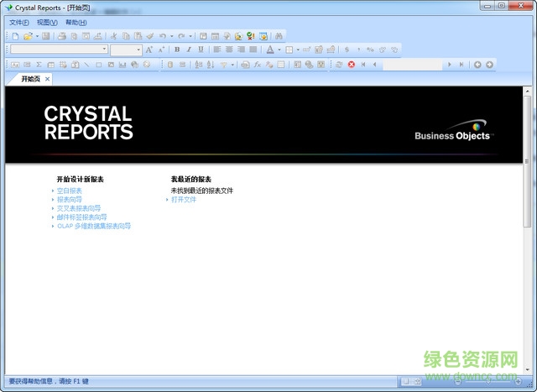Open the dropdown arrow beside Open folder
The height and width of the screenshot is (392, 537).
pyautogui.click(x=37, y=36)
